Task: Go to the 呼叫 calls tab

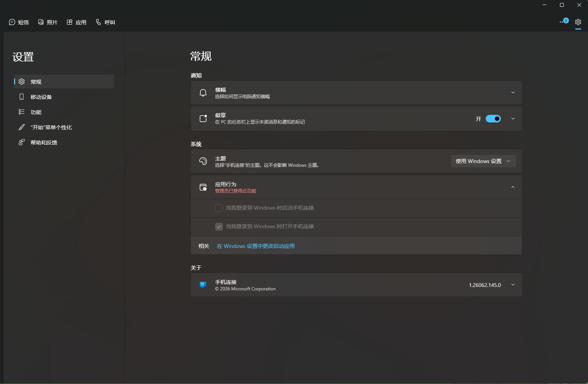Action: pyautogui.click(x=105, y=22)
